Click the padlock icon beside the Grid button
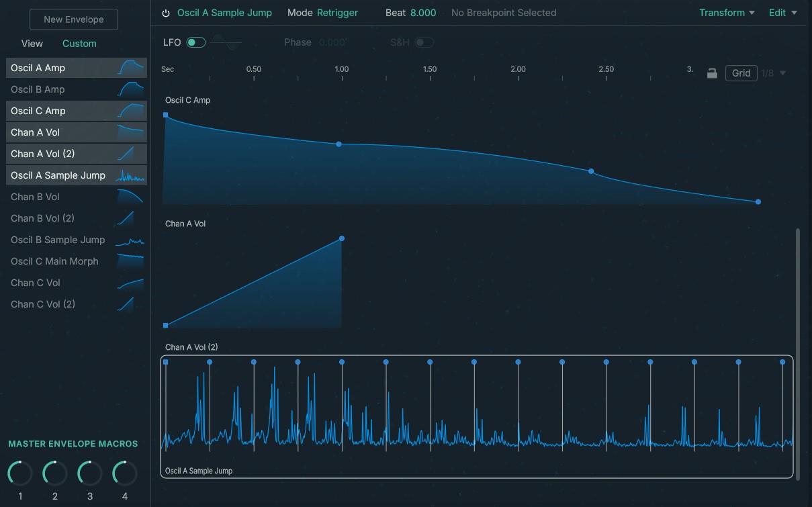 click(712, 73)
